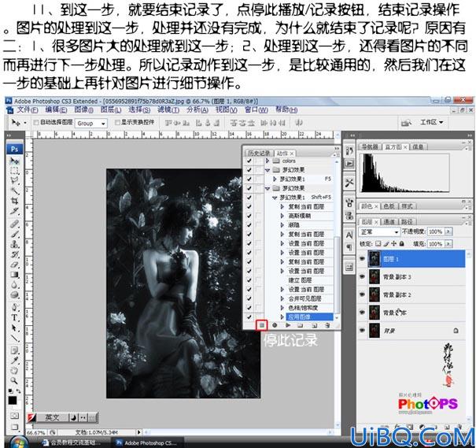Select the Brush tool
This screenshot has width=476, height=448.
(x=14, y=234)
